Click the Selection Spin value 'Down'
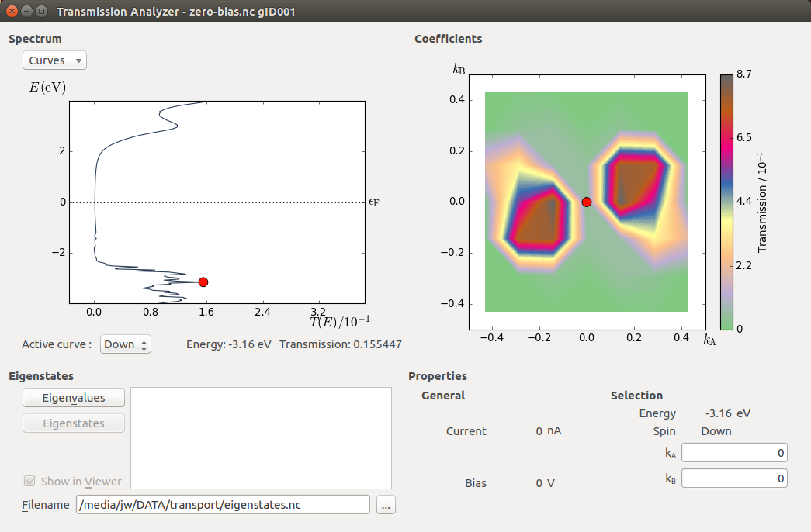The image size is (811, 532). pyautogui.click(x=716, y=431)
